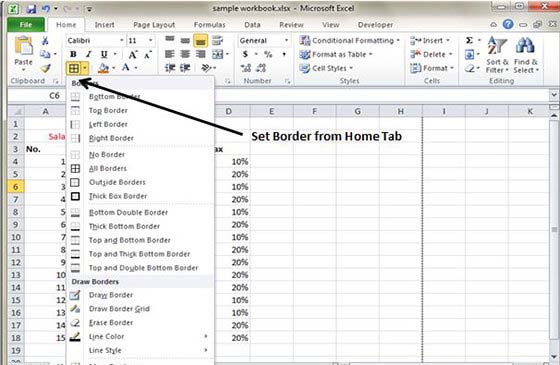Click the Excel Help question mark icon

click(x=508, y=24)
